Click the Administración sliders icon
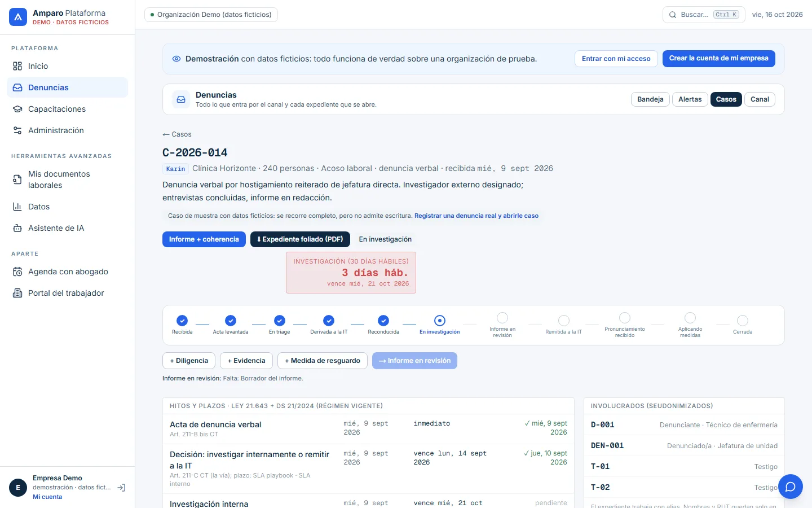 pyautogui.click(x=17, y=130)
